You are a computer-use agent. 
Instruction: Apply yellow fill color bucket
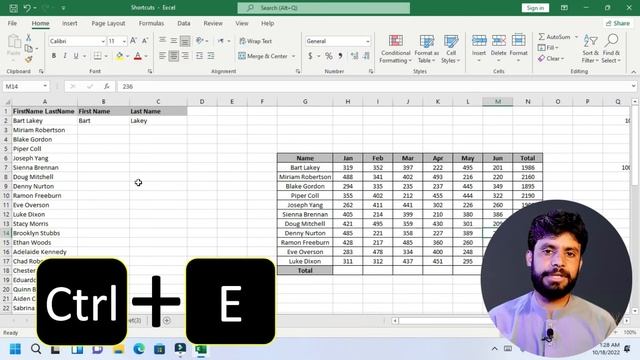coord(119,56)
